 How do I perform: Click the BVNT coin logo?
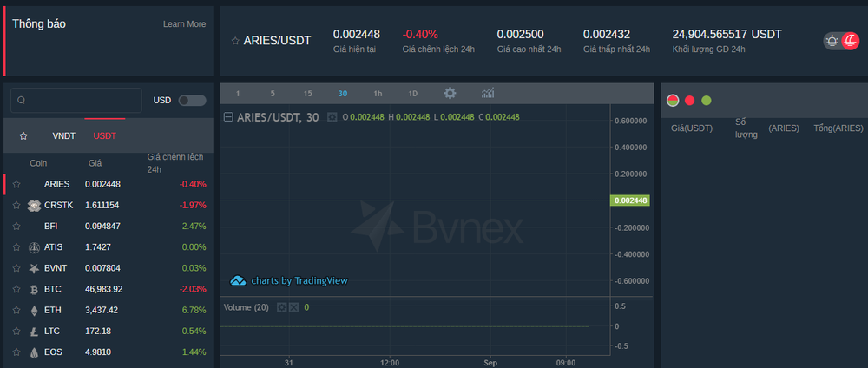[x=35, y=268]
